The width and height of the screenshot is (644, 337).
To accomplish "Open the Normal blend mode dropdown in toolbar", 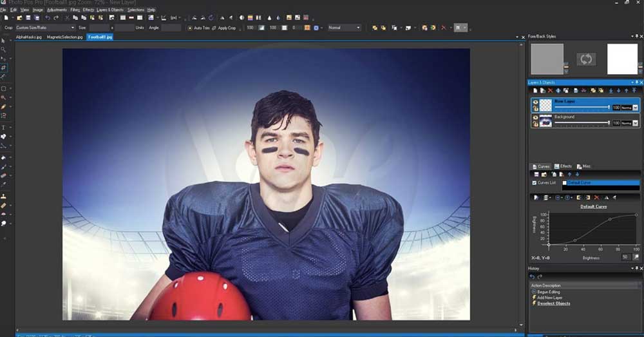I will 344,28.
